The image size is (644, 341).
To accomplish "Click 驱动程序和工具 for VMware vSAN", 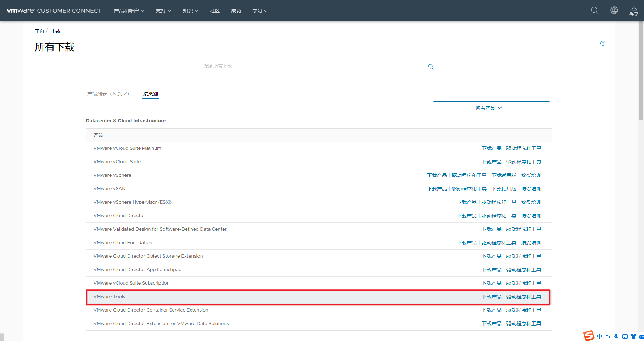I will (x=469, y=189).
